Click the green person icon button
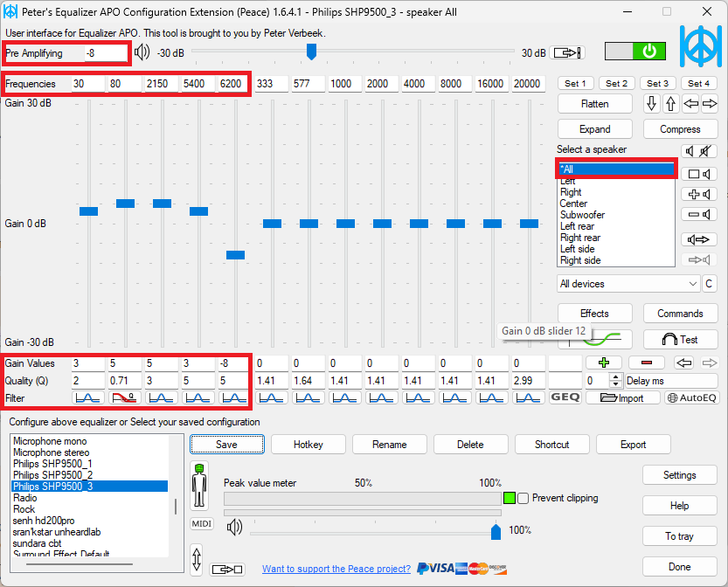Screen dimensions: 728x587 point(199,486)
